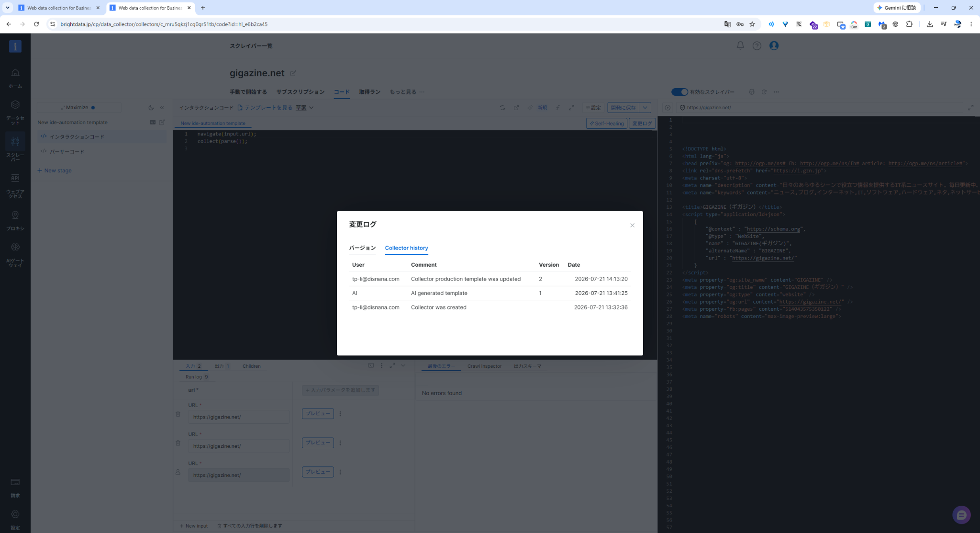Open the 取得ラン tab
This screenshot has width=980, height=533.
click(370, 92)
